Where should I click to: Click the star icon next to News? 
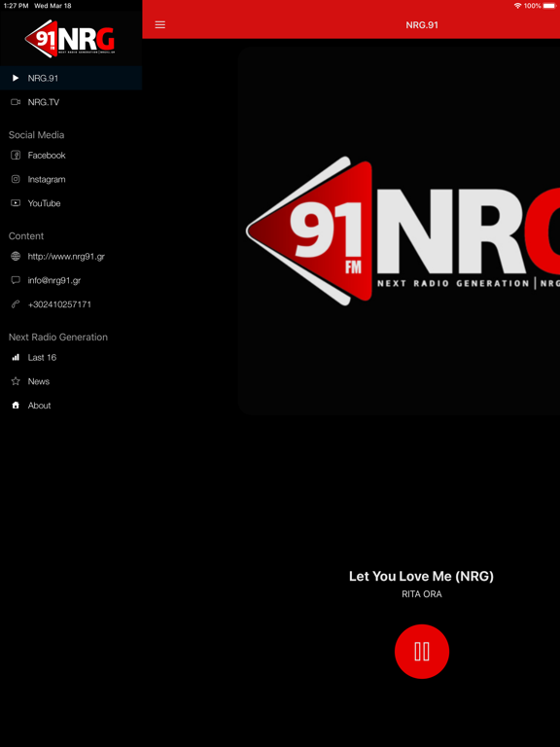(16, 381)
